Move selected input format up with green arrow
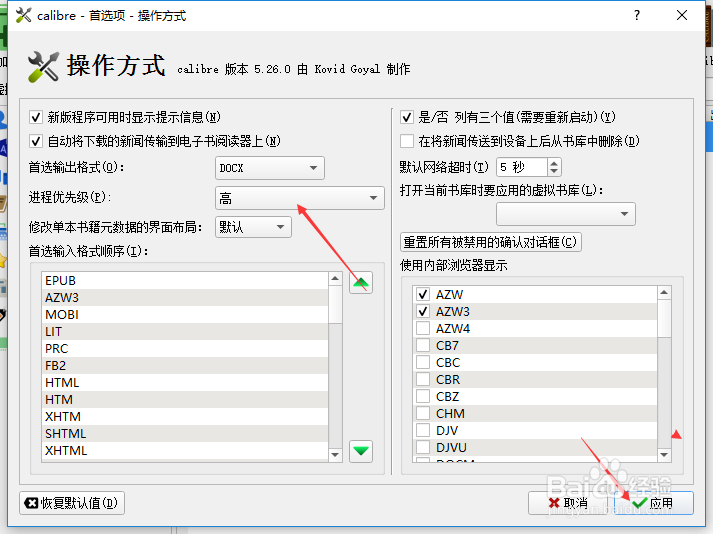713x534 pixels. coord(361,283)
